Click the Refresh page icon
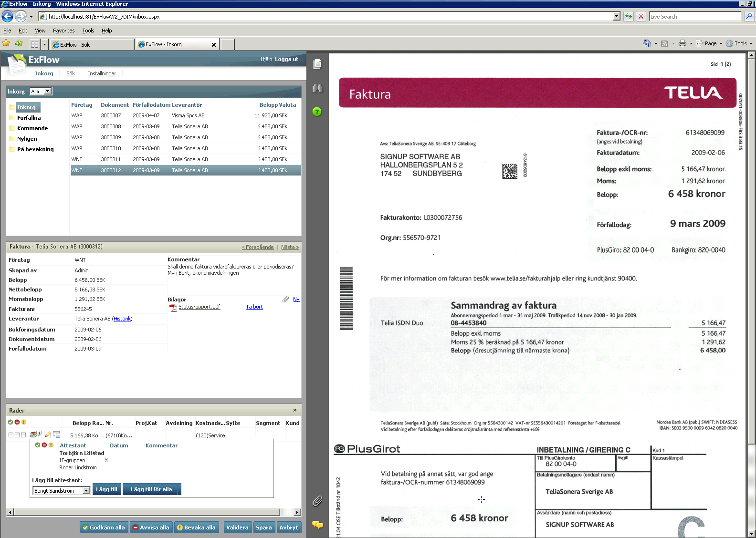756x538 pixels. pos(629,16)
